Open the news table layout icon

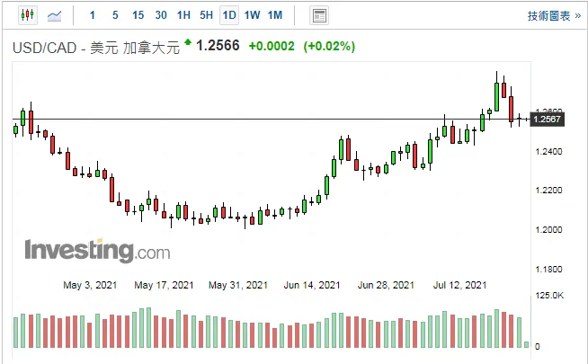[319, 16]
